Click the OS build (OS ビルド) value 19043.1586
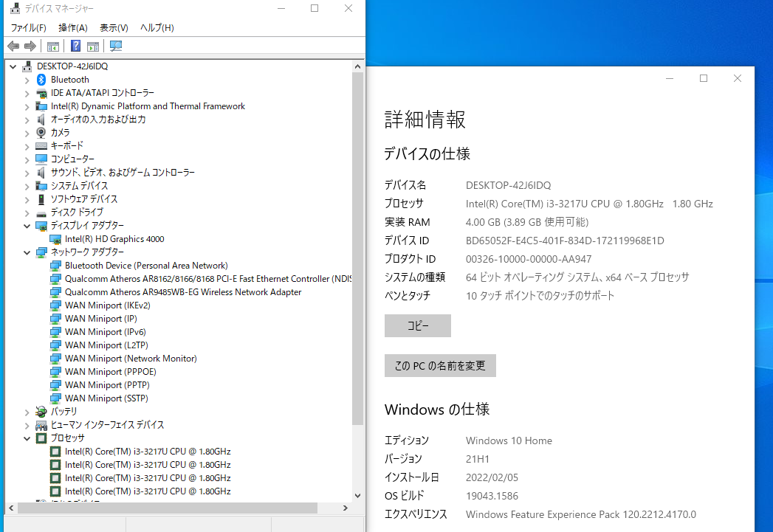The width and height of the screenshot is (773, 532). (492, 496)
